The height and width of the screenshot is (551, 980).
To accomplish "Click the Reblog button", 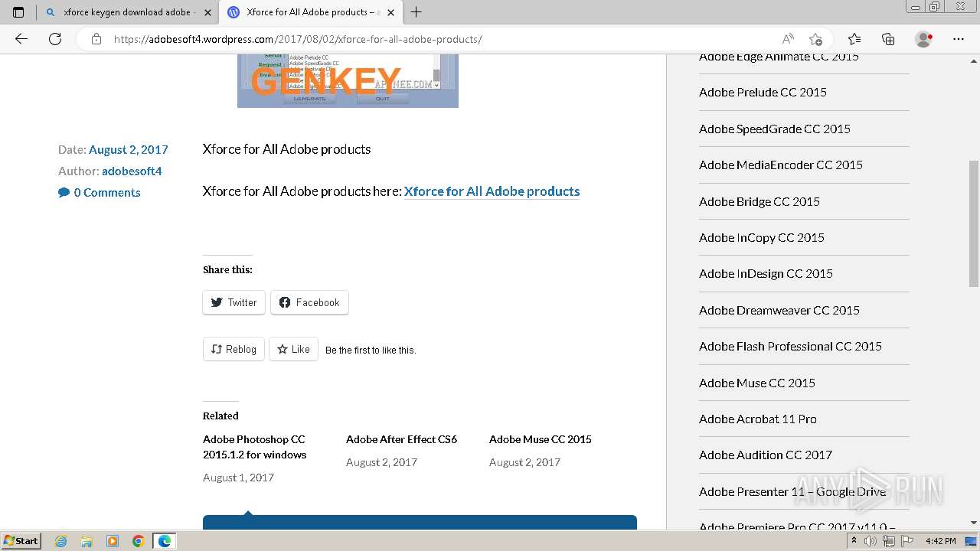I will [x=234, y=349].
